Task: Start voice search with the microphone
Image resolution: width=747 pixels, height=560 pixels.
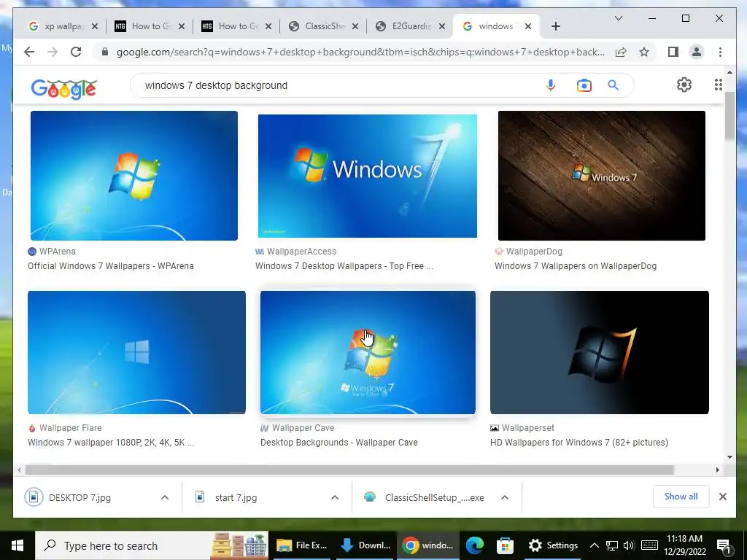Action: coord(551,85)
